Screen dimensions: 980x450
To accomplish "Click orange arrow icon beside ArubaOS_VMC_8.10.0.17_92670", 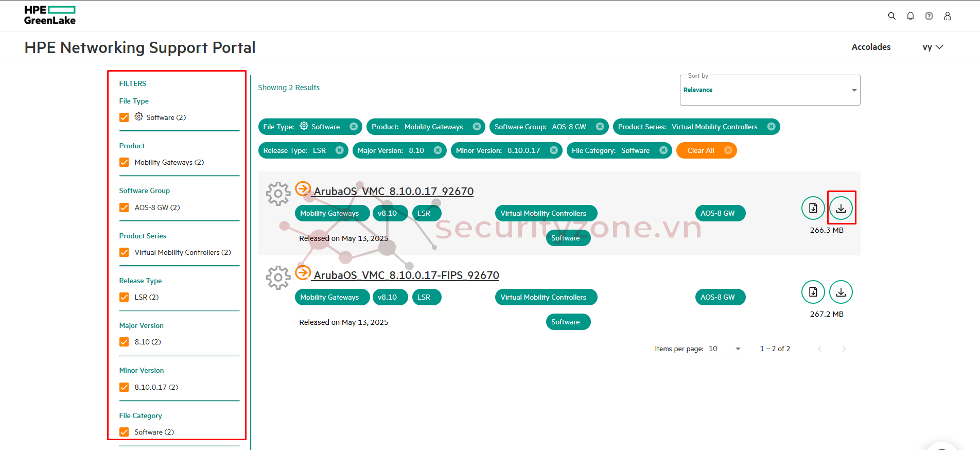I will point(303,188).
